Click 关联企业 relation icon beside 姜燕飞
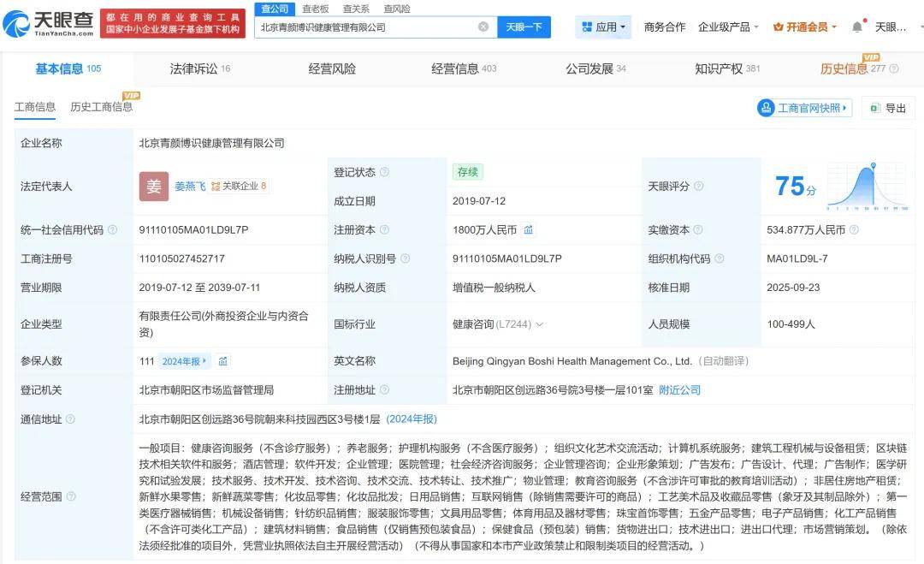The image size is (924, 564). (216, 187)
